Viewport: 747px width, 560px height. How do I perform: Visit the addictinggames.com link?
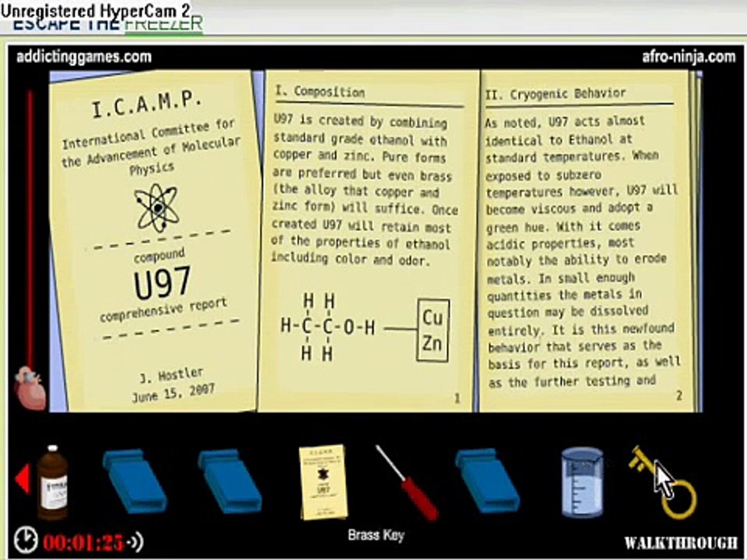click(x=84, y=57)
